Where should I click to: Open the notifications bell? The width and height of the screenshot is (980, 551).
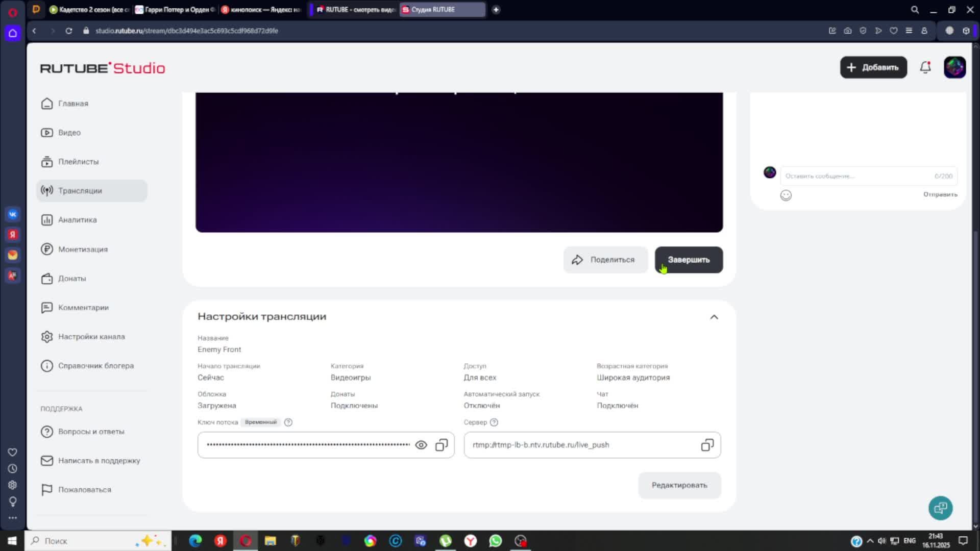(925, 67)
